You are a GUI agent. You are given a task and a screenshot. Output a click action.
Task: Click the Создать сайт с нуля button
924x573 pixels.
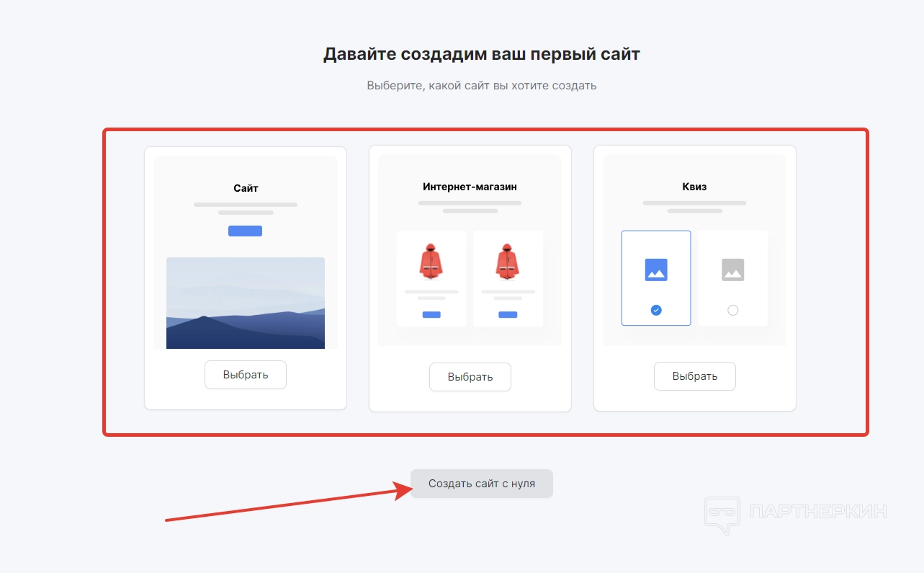pyautogui.click(x=482, y=484)
